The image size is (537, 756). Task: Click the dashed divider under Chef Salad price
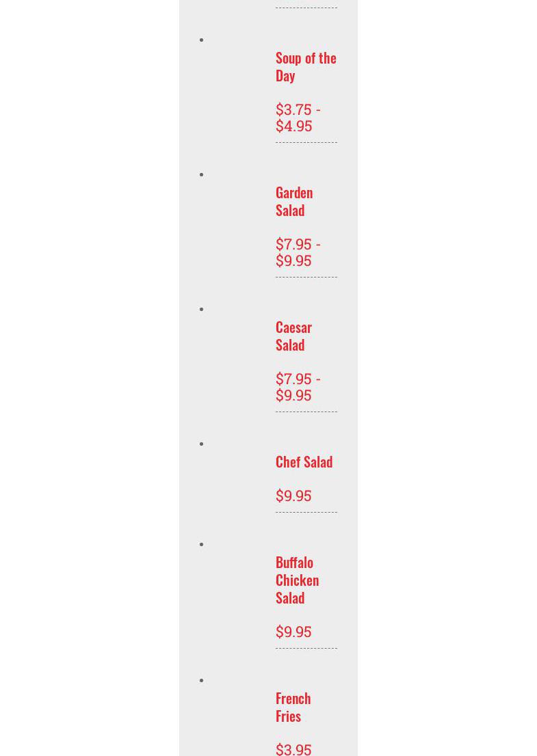point(306,512)
